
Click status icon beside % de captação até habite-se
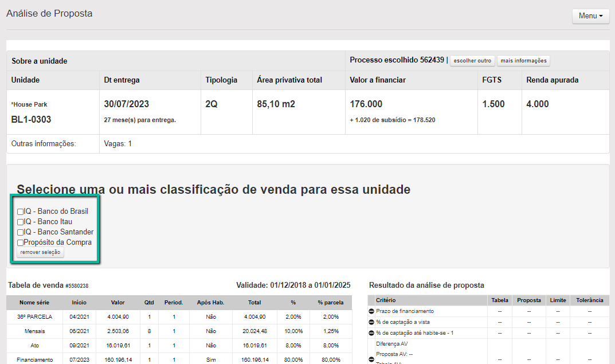(371, 333)
